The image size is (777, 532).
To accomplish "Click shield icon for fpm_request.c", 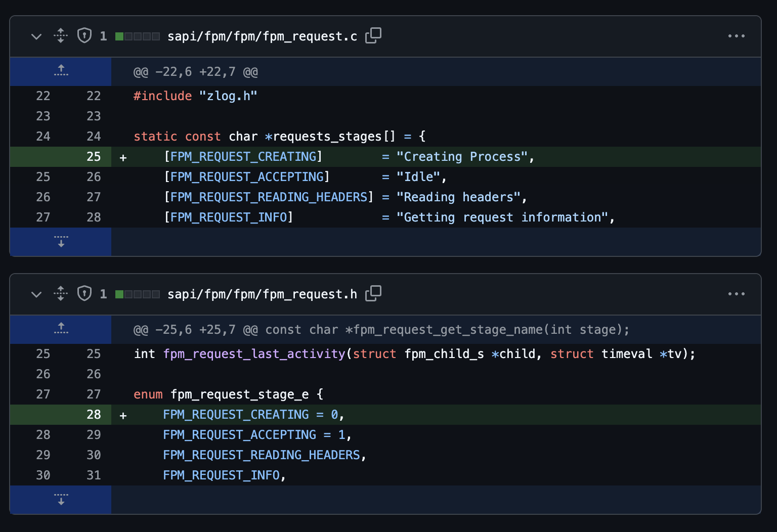I will point(84,36).
